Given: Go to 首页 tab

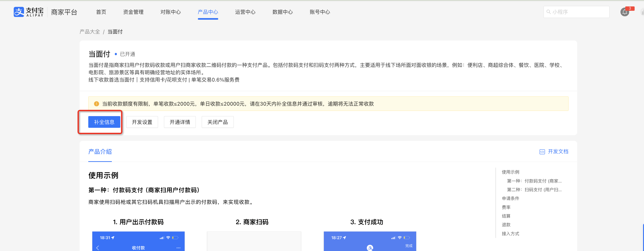Looking at the screenshot, I should click(101, 12).
